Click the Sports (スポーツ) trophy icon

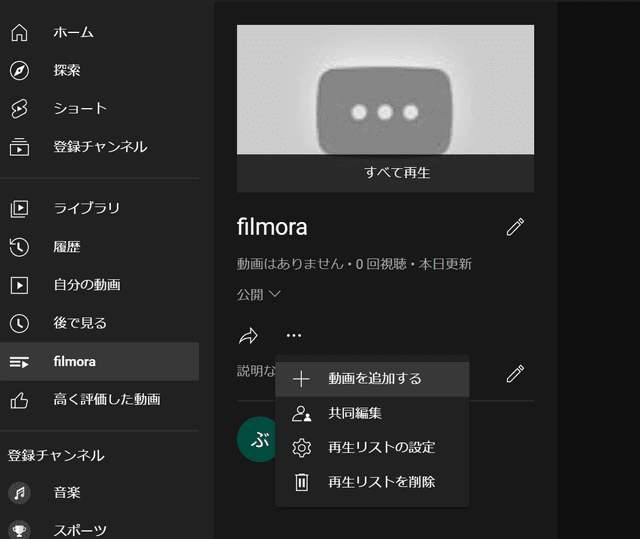coord(19,530)
